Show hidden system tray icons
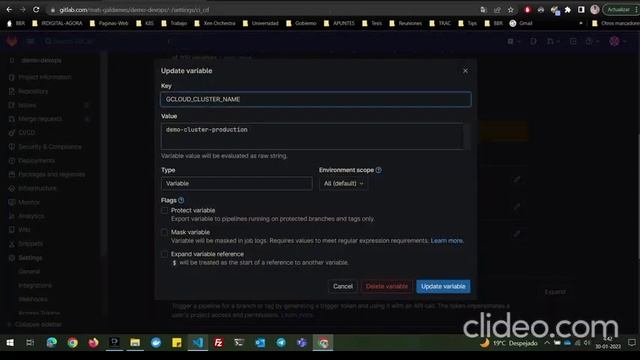640x360 pixels. coord(547,342)
